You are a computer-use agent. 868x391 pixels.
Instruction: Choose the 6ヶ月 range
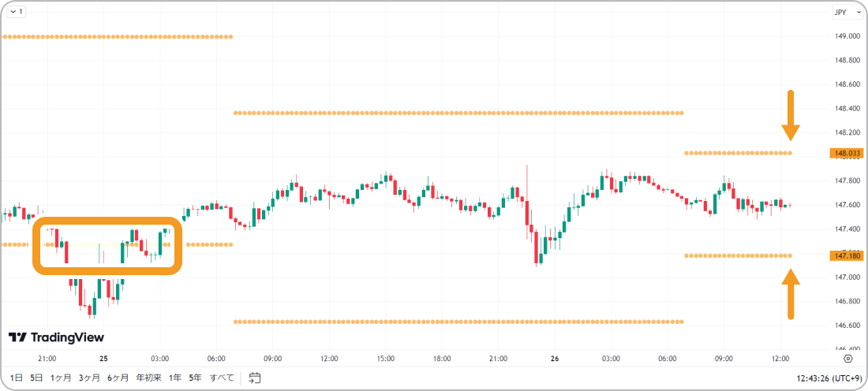[118, 378]
